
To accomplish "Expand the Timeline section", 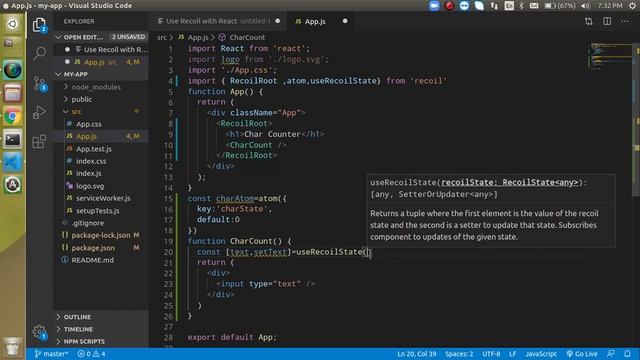I will (x=101, y=329).
